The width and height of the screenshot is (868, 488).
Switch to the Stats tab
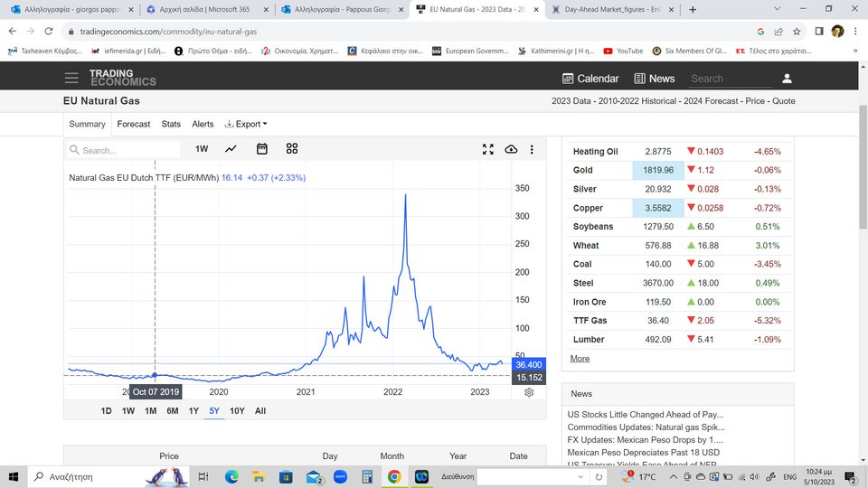click(x=171, y=124)
